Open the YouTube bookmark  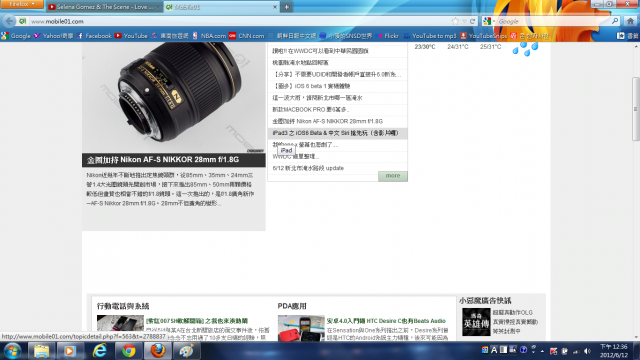tap(131, 36)
